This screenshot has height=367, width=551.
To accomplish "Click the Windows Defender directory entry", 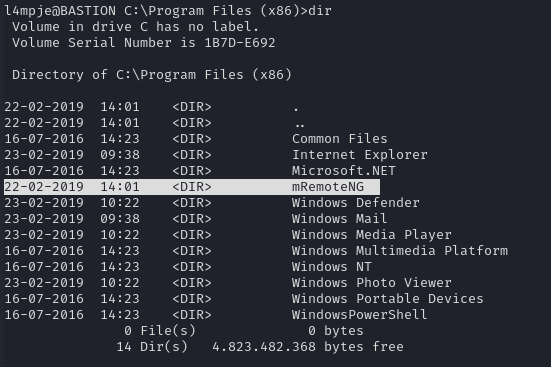I will tap(356, 202).
